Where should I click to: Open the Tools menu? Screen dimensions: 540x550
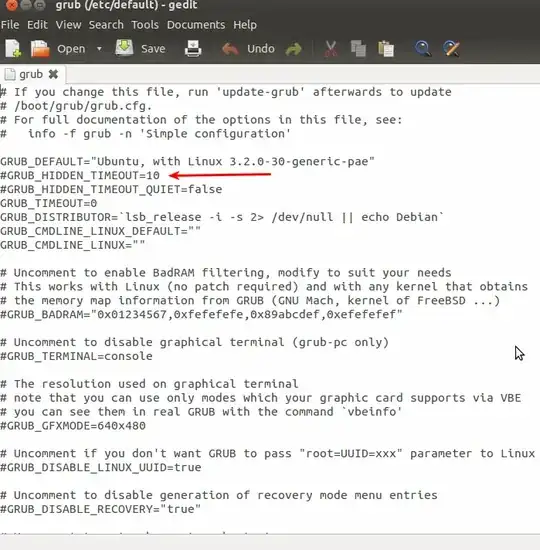(x=145, y=25)
